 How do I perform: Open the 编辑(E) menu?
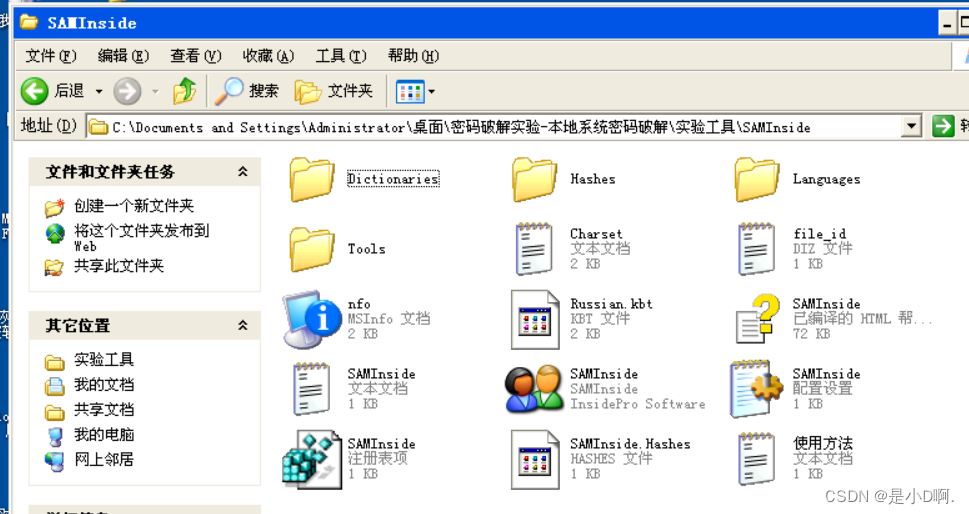[123, 56]
